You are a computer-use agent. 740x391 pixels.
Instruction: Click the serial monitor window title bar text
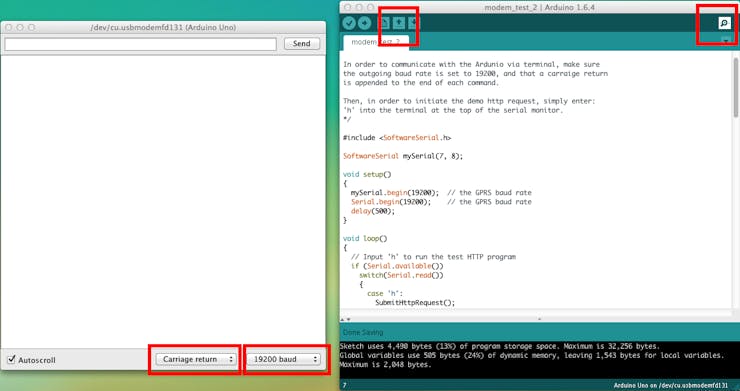coord(163,27)
